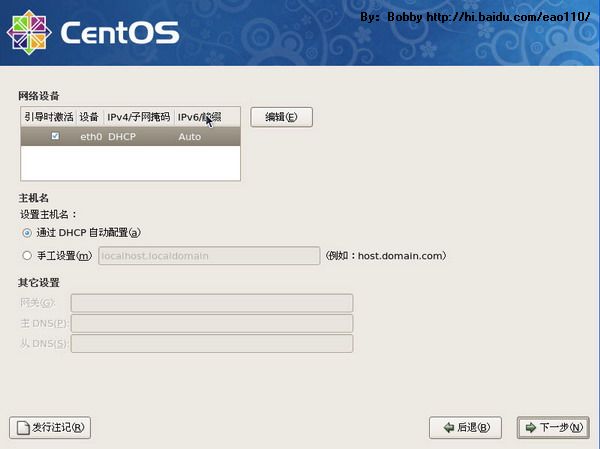600x449 pixels.
Task: Click the DHCP cell in eth0 row
Action: 122,137
